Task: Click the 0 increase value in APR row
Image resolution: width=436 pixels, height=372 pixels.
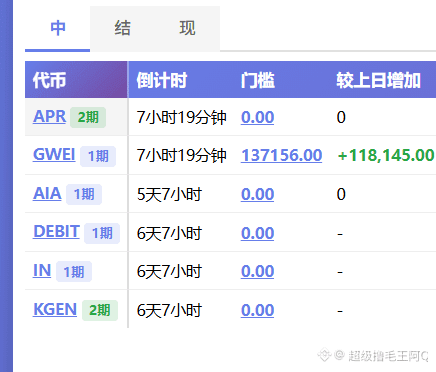Action: [341, 117]
